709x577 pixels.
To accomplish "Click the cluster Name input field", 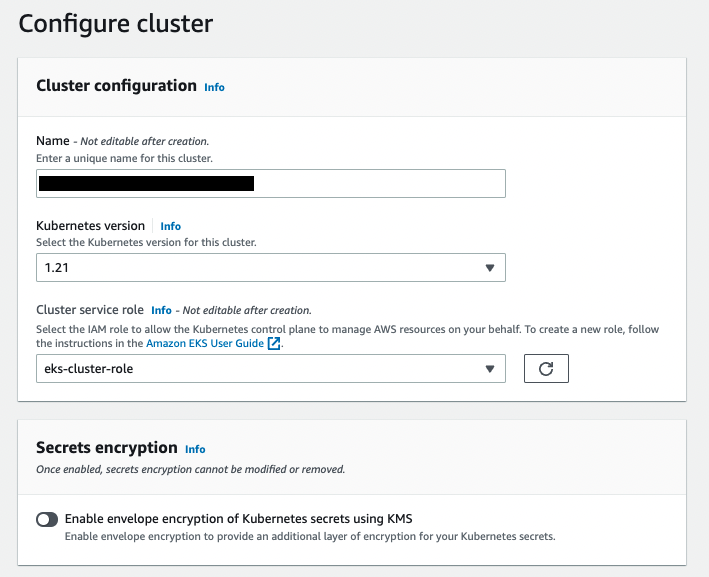I will [x=271, y=184].
